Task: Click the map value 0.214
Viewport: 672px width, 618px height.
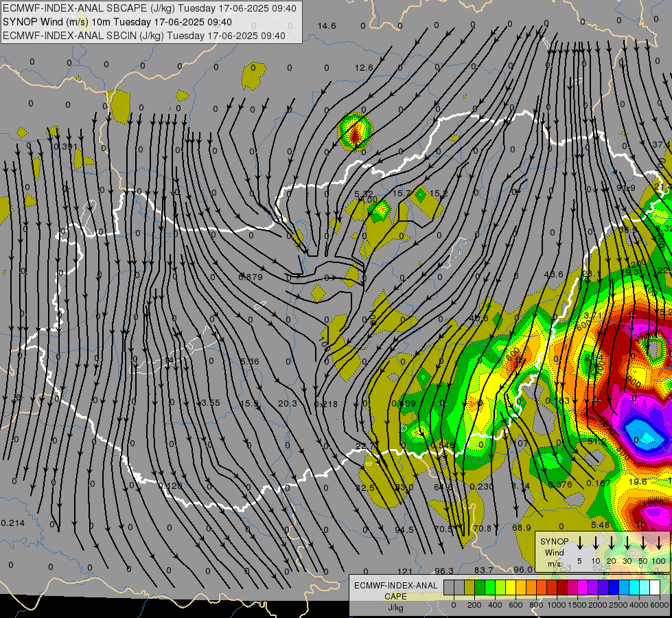Action: [13, 523]
